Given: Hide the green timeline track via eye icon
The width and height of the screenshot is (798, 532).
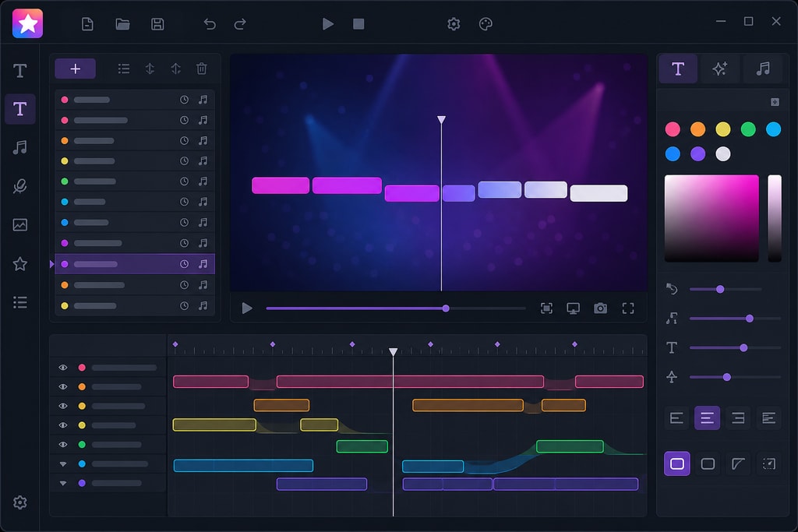Looking at the screenshot, I should tap(63, 445).
